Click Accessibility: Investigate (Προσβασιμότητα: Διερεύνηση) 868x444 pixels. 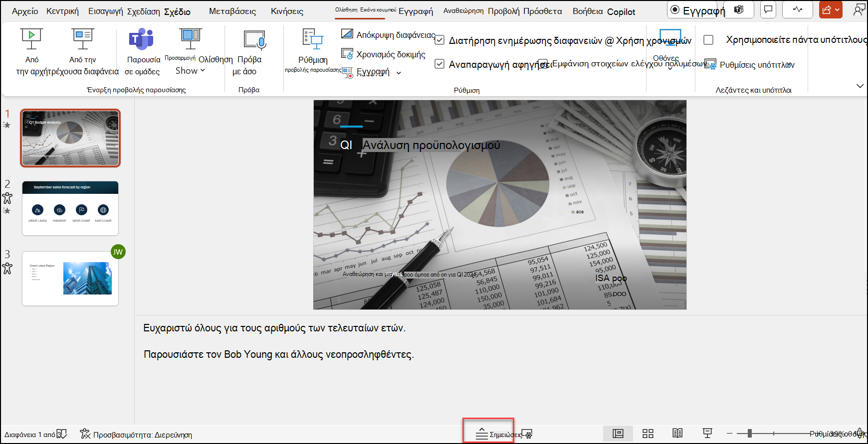coord(136,435)
